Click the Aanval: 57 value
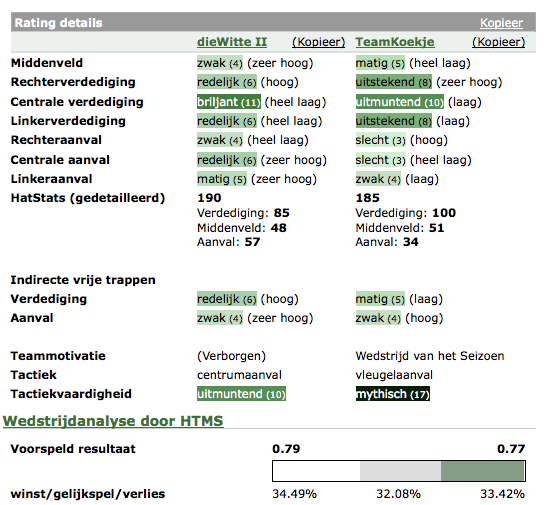Screen dimensions: 545x505 (x=229, y=242)
